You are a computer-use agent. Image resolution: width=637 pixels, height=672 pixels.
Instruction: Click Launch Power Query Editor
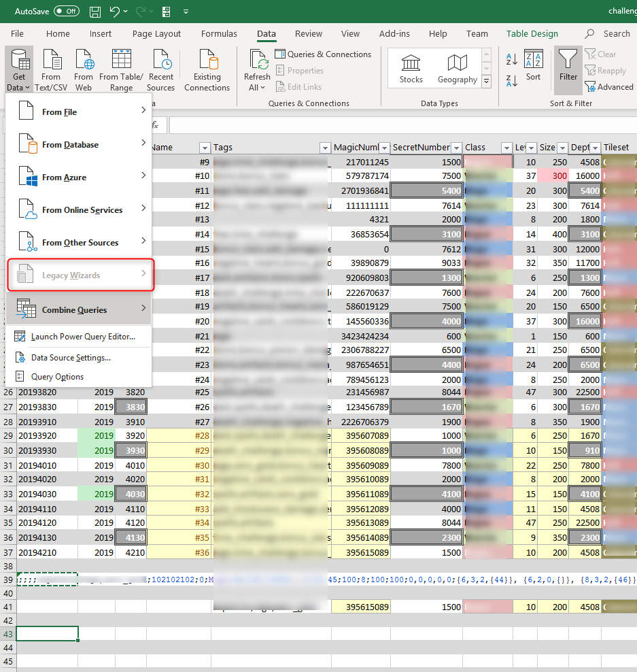[80, 337]
